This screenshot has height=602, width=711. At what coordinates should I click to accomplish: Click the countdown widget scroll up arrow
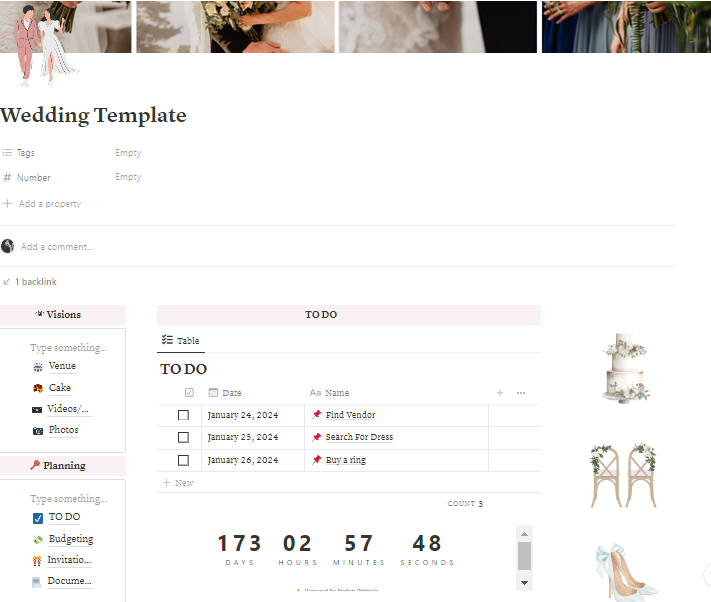[x=524, y=534]
